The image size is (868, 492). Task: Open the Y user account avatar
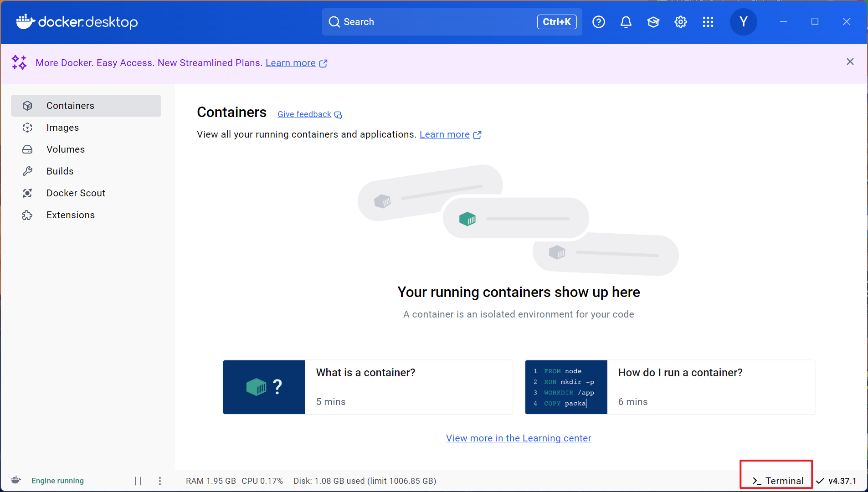(x=744, y=22)
